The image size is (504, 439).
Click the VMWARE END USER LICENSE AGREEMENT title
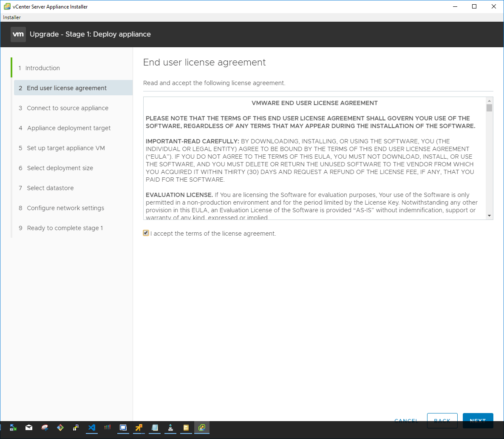(314, 103)
